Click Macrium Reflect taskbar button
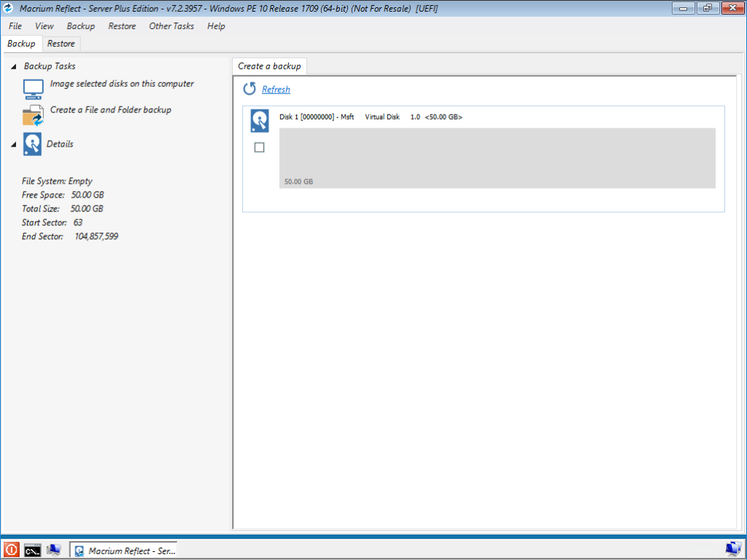The image size is (747, 560). [124, 551]
